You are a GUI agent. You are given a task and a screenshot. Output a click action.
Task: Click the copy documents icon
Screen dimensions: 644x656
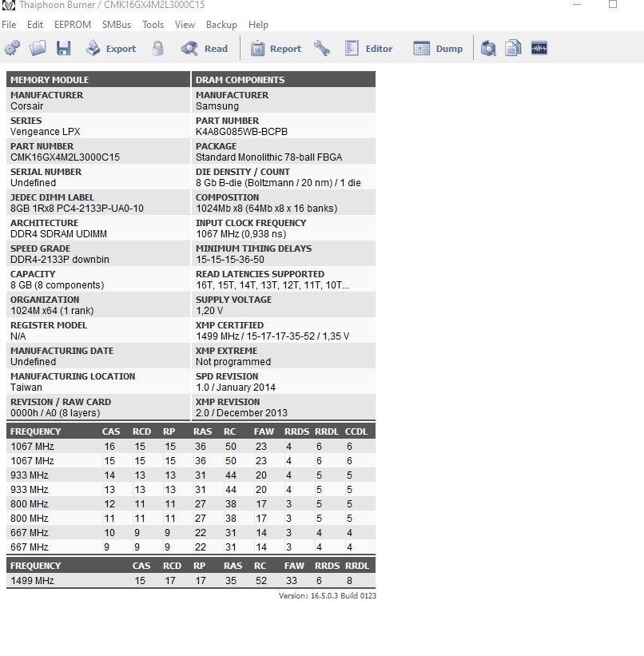pos(513,48)
